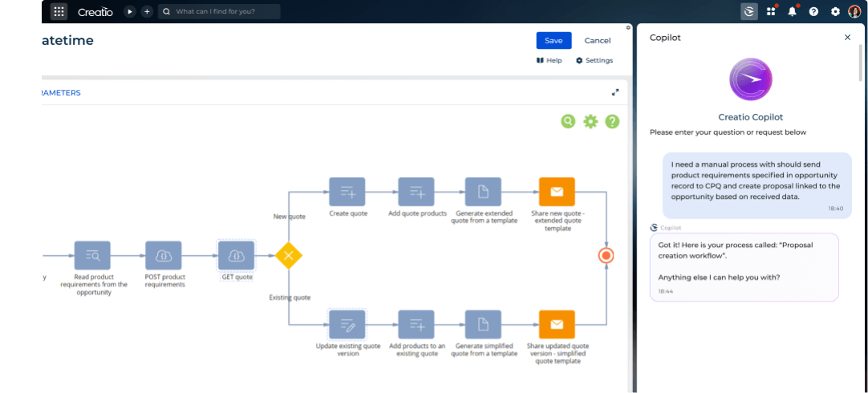Screen dimensions: 868x393
Task: Click the green gear icon on canvas
Action: pyautogui.click(x=590, y=121)
